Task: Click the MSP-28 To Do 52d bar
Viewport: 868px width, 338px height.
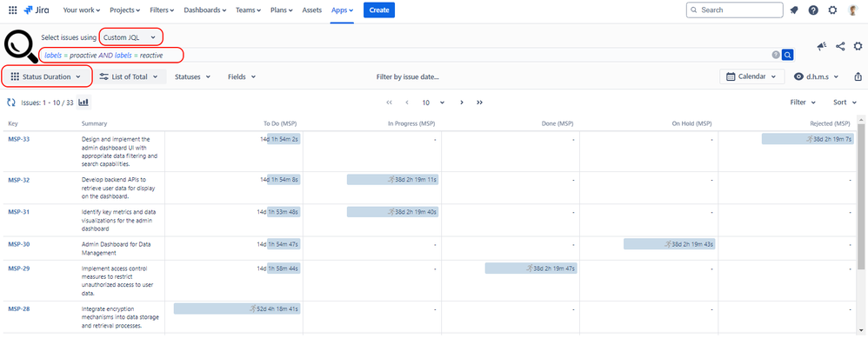Action: click(x=237, y=308)
